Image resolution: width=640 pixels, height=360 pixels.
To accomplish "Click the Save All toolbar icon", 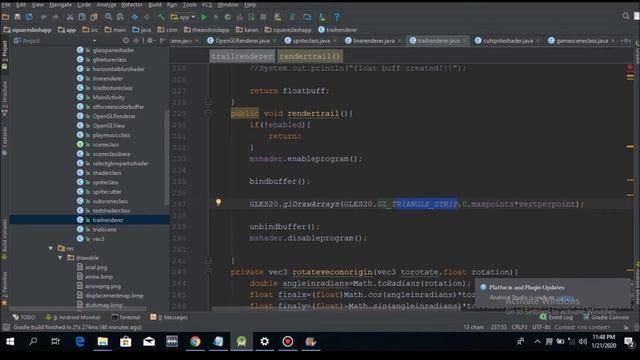I will coord(17,17).
